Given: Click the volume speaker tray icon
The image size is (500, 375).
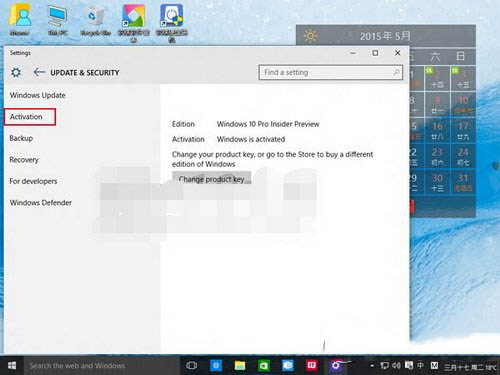Looking at the screenshot, I should (396, 366).
